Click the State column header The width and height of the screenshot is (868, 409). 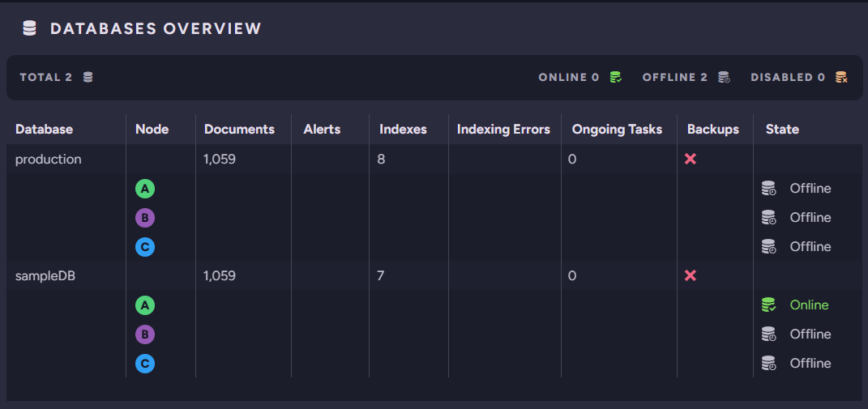click(x=782, y=130)
